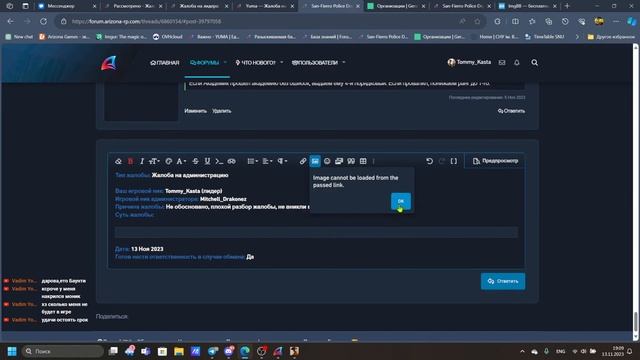
Task: Expand the ПОЛЬЗОВАТЕЛИ dropdown arrow
Action: point(344,62)
